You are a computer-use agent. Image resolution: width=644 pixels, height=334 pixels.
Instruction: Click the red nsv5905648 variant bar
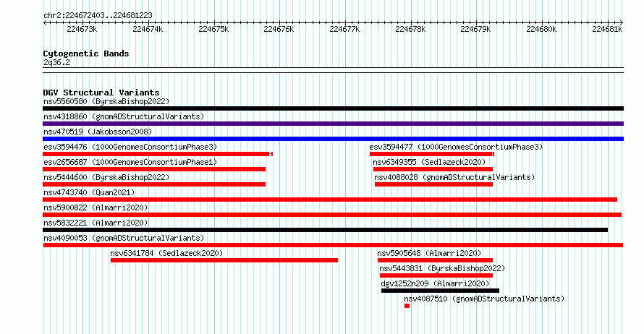pos(435,260)
